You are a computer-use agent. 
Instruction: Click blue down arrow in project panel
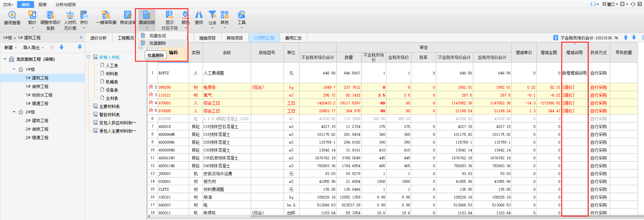pyautogui.click(x=61, y=47)
